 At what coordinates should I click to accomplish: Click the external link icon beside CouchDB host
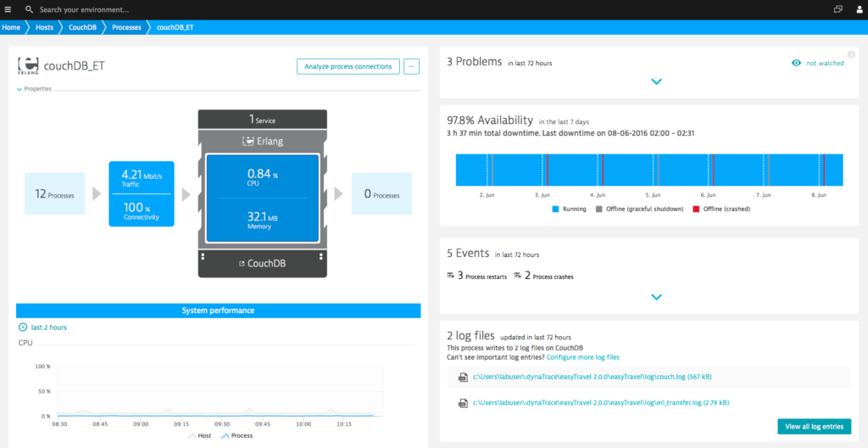coord(242,264)
